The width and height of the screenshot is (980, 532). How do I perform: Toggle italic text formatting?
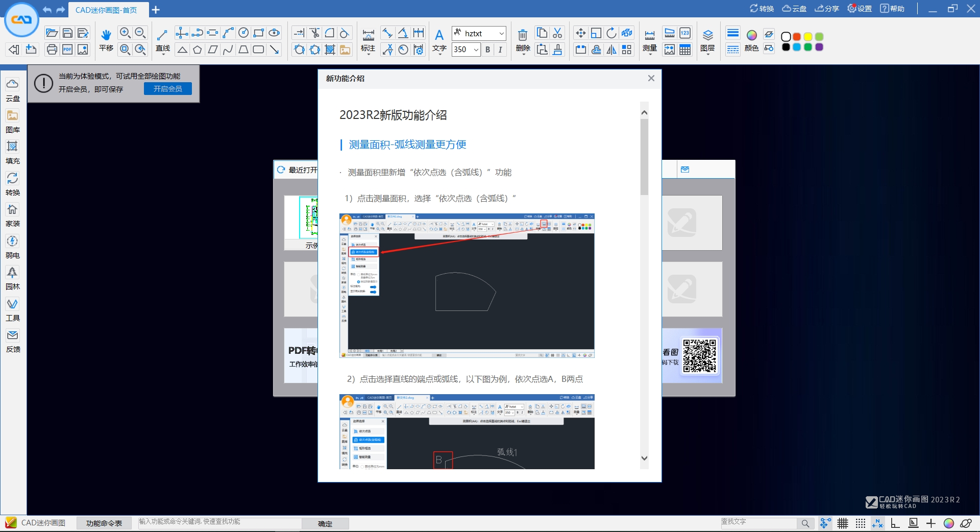(500, 50)
